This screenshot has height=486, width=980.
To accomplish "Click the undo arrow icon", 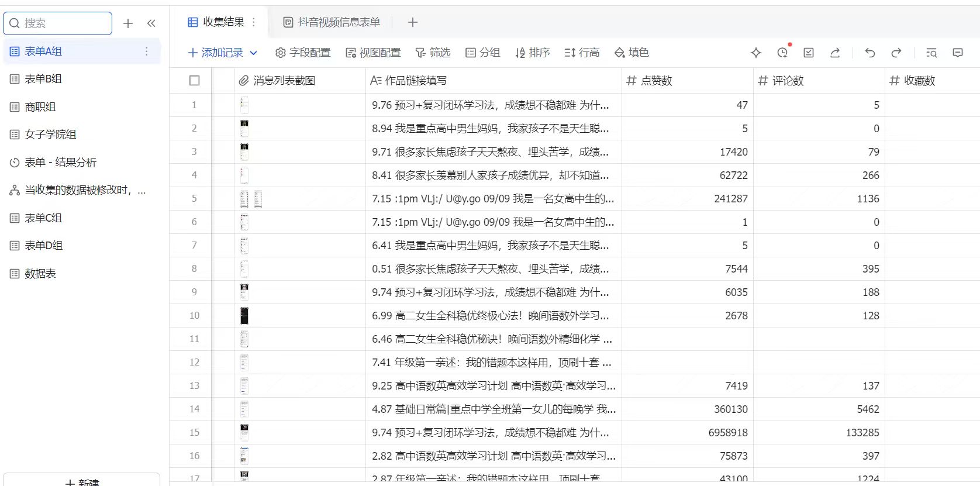I will pyautogui.click(x=869, y=53).
